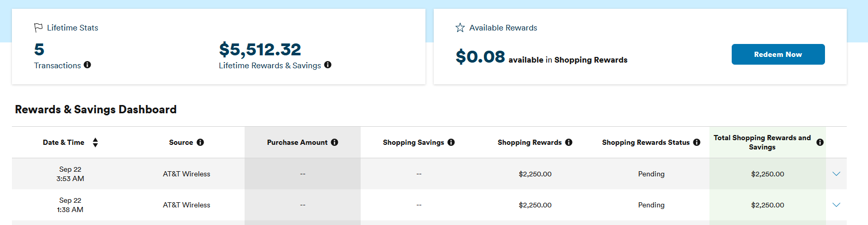The width and height of the screenshot is (868, 225).
Task: Click the Shopping Savings info icon
Action: click(x=451, y=142)
